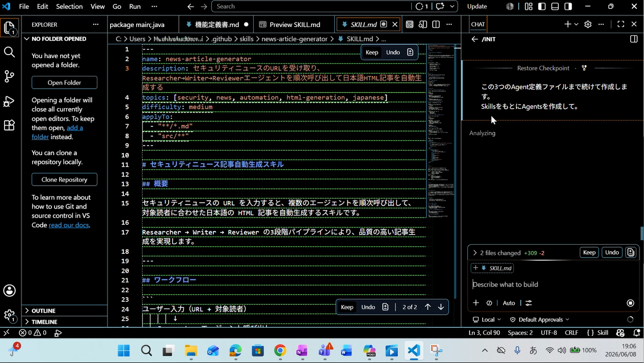
Task: Stop the running chat request
Action: coord(630,303)
